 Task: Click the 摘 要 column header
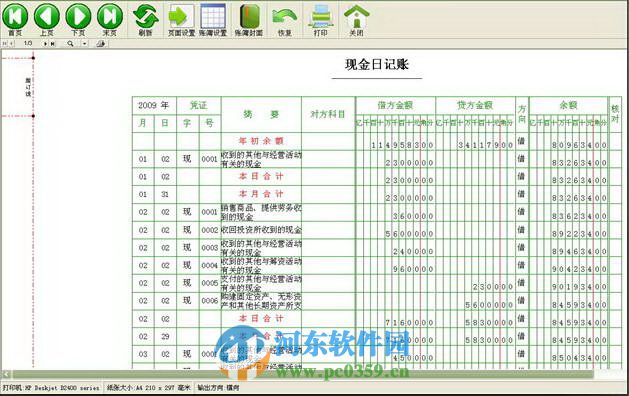pos(261,115)
